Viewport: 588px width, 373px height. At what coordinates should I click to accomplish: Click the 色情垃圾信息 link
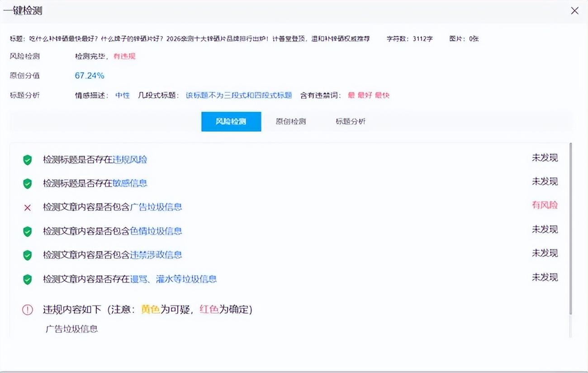coord(156,231)
